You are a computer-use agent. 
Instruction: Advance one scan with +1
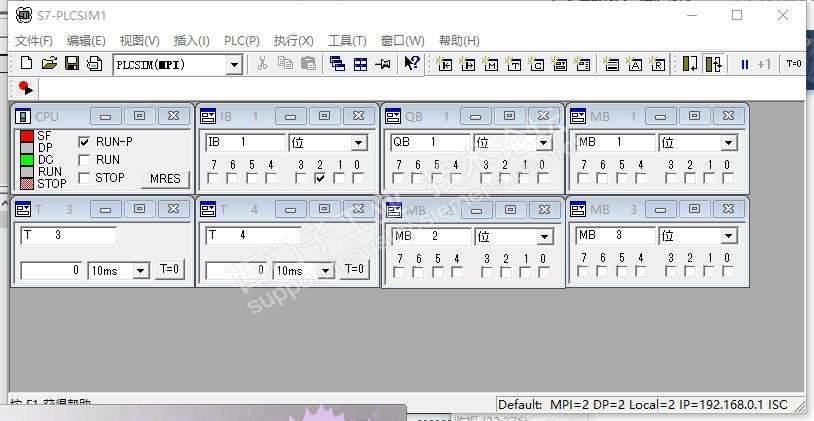click(x=764, y=64)
